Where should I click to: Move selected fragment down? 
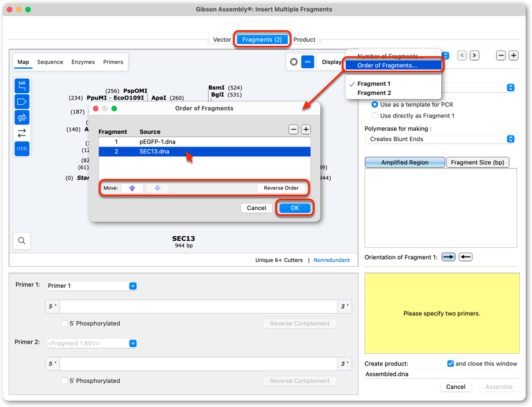[157, 188]
